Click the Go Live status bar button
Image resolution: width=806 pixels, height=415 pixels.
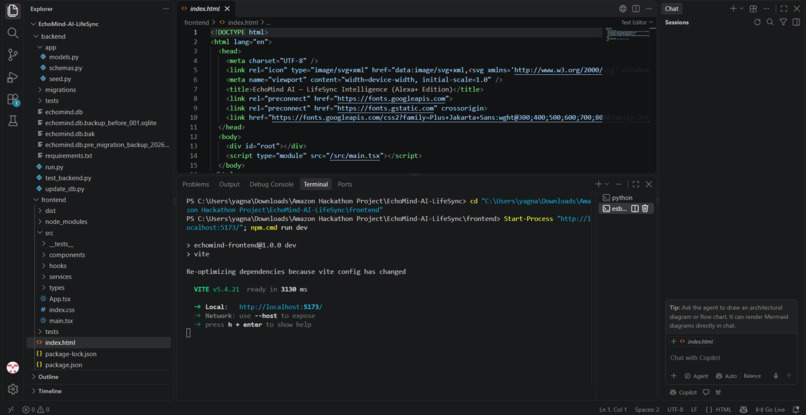point(771,409)
